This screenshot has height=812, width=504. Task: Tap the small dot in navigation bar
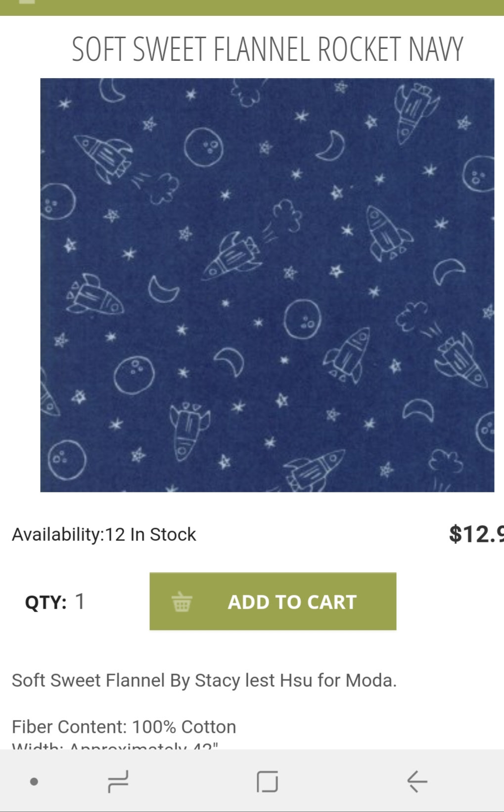(x=34, y=782)
